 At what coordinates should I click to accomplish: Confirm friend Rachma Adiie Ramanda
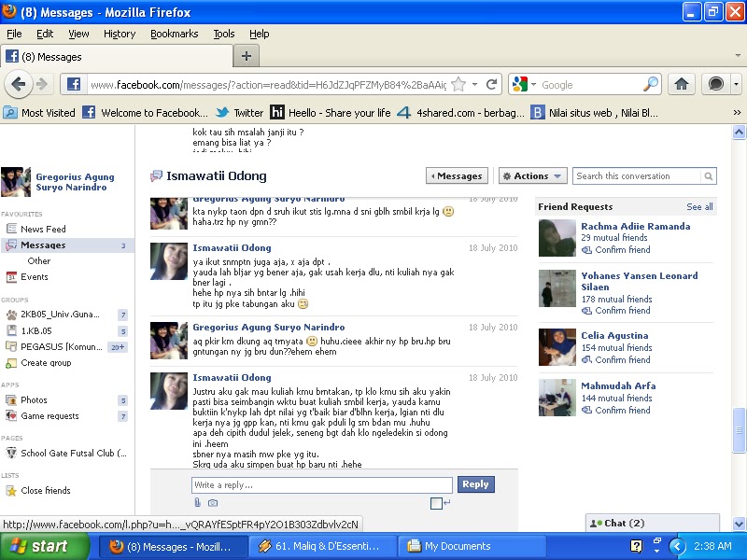point(622,249)
